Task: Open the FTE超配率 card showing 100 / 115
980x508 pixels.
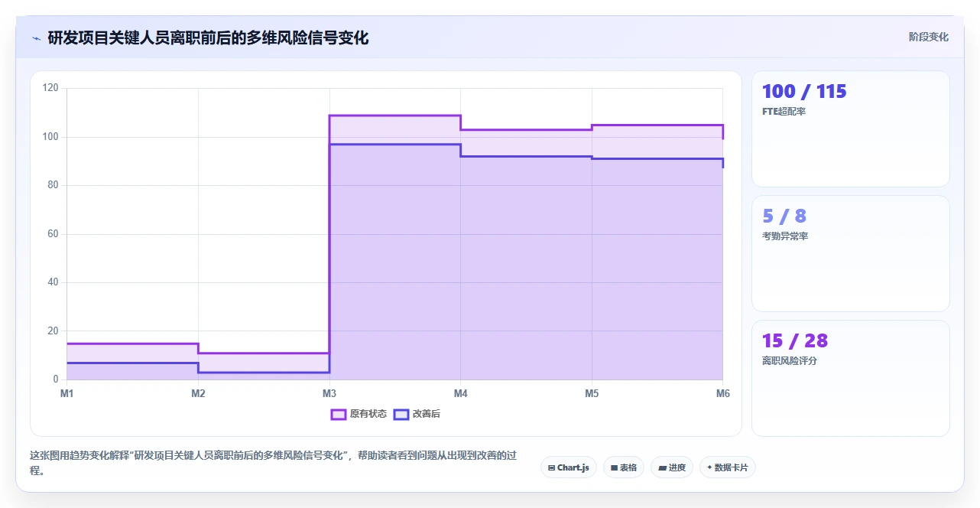Action: 851,129
